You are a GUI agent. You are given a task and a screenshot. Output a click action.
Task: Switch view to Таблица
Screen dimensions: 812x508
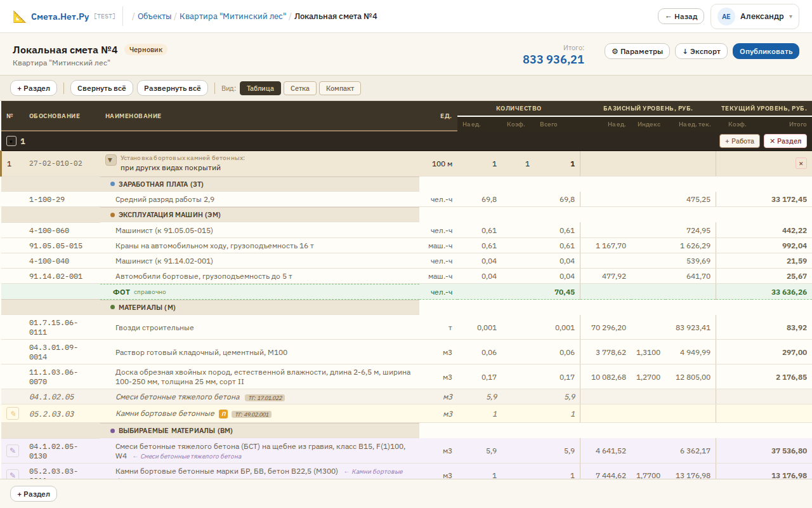click(x=260, y=88)
